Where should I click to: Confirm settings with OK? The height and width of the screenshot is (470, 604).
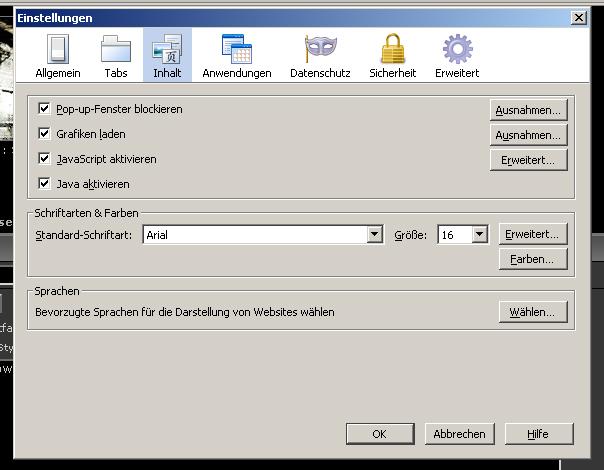tap(380, 434)
